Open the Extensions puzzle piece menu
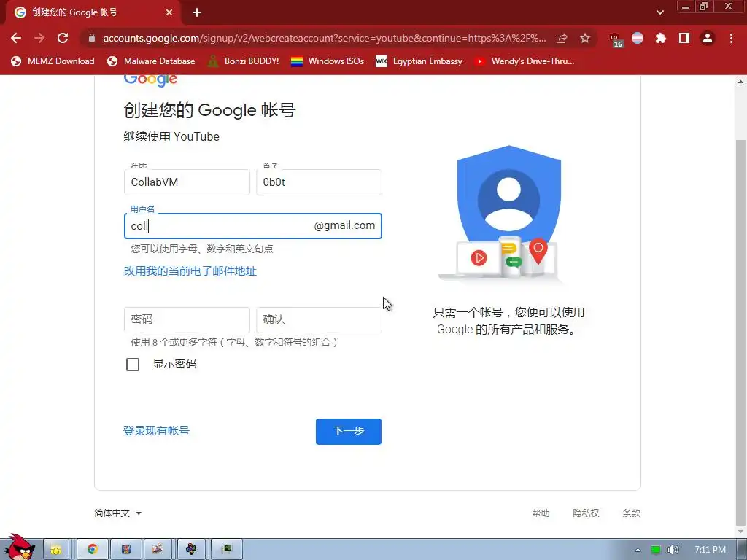The height and width of the screenshot is (560, 747). pos(661,38)
